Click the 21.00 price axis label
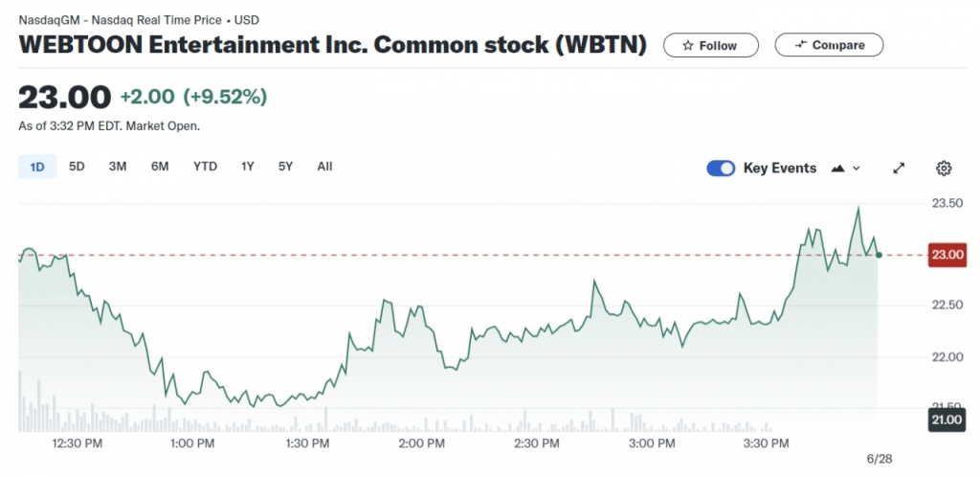 947,420
